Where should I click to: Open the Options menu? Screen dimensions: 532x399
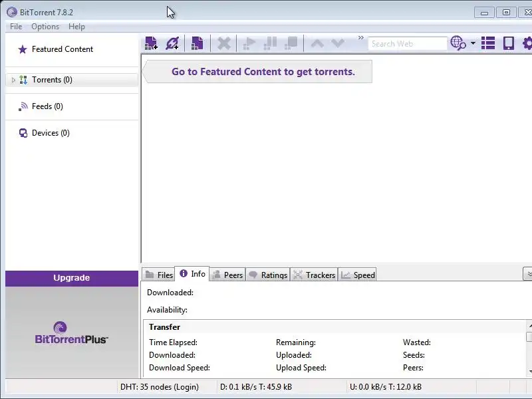point(45,27)
